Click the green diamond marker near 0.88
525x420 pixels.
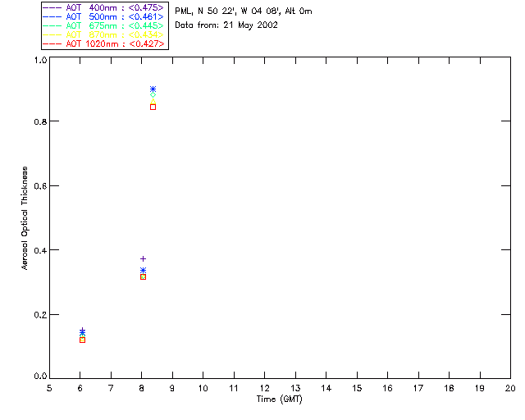(x=153, y=95)
